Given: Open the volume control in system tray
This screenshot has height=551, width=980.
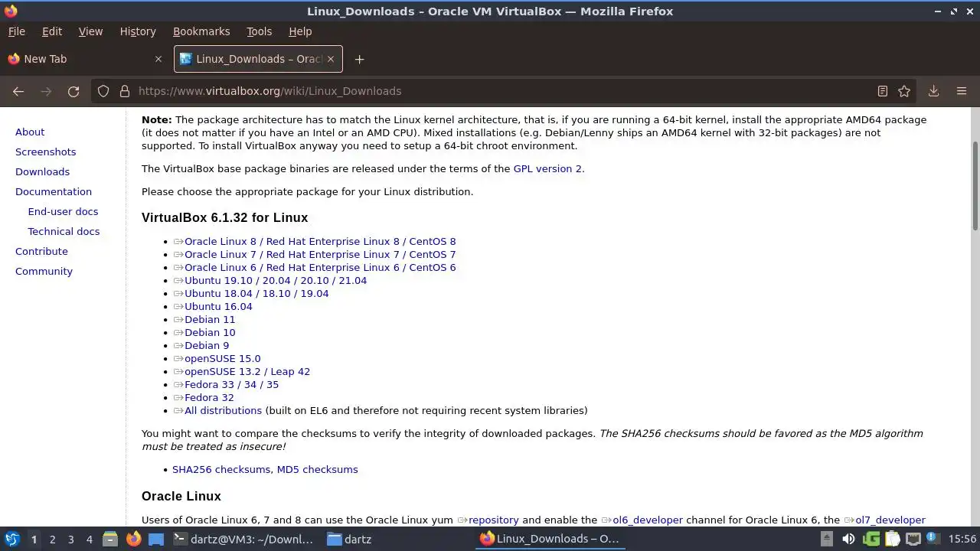Looking at the screenshot, I should [848, 539].
